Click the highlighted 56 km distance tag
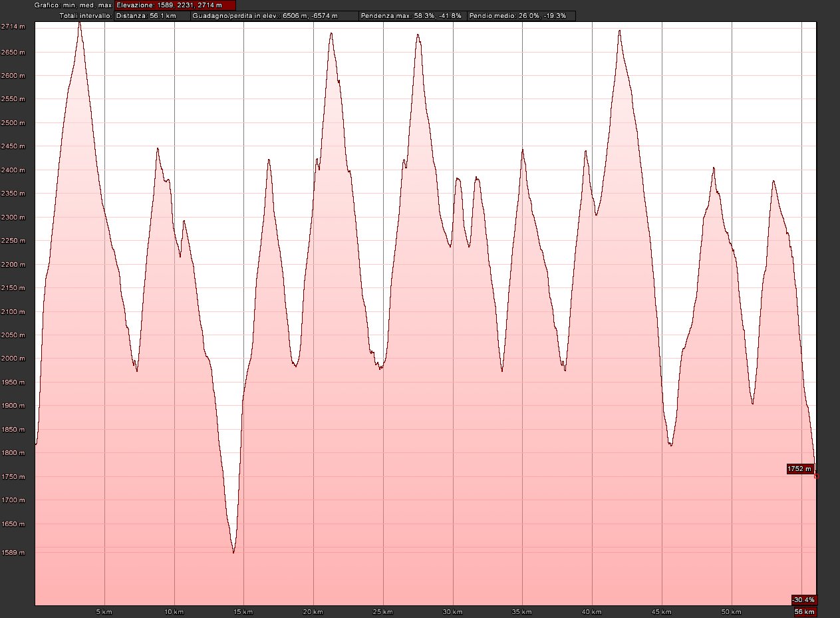The image size is (840, 618). (804, 611)
